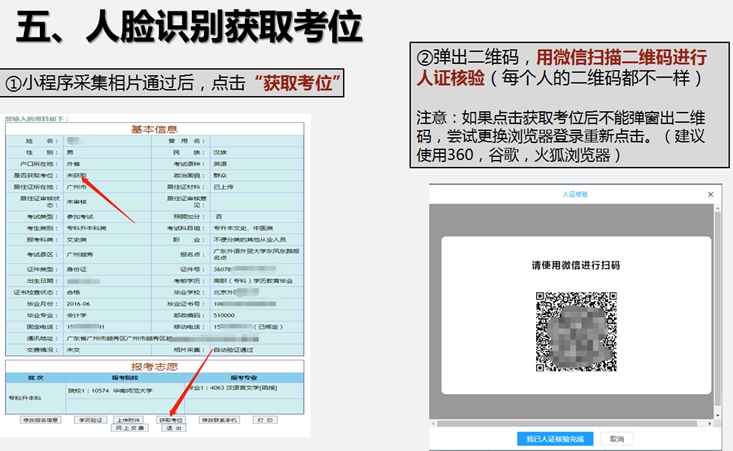Click the 报考院校 column header
This screenshot has width=733, height=451.
pos(125,378)
